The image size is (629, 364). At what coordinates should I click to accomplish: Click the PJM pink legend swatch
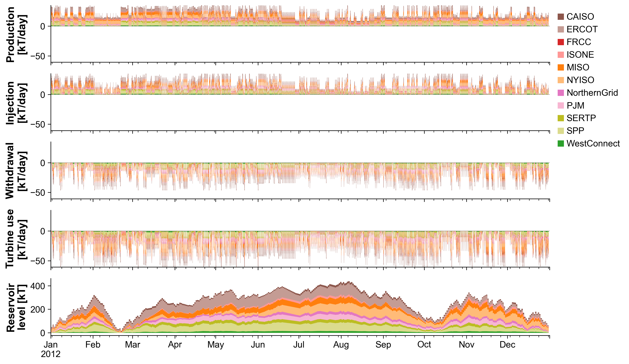[561, 105]
